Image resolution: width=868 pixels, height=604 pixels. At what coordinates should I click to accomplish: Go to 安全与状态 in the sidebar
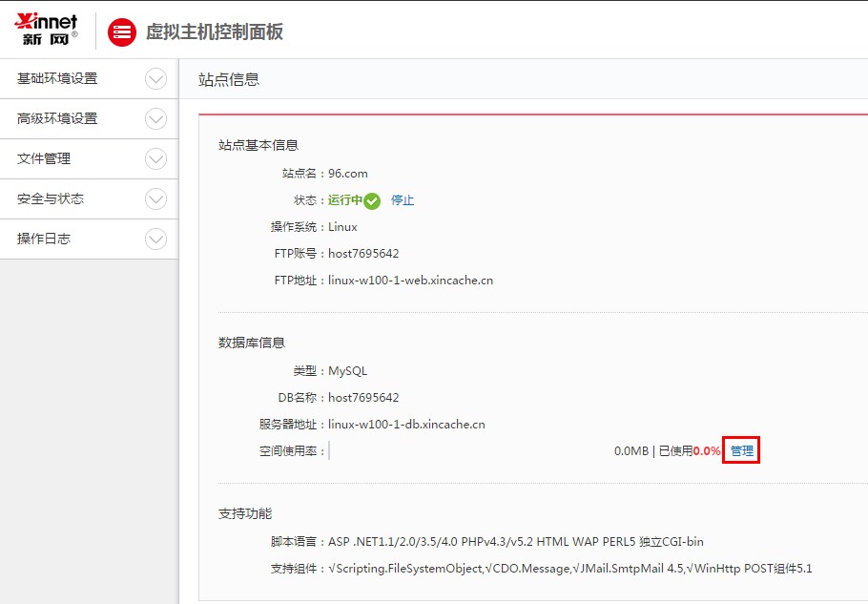point(51,199)
